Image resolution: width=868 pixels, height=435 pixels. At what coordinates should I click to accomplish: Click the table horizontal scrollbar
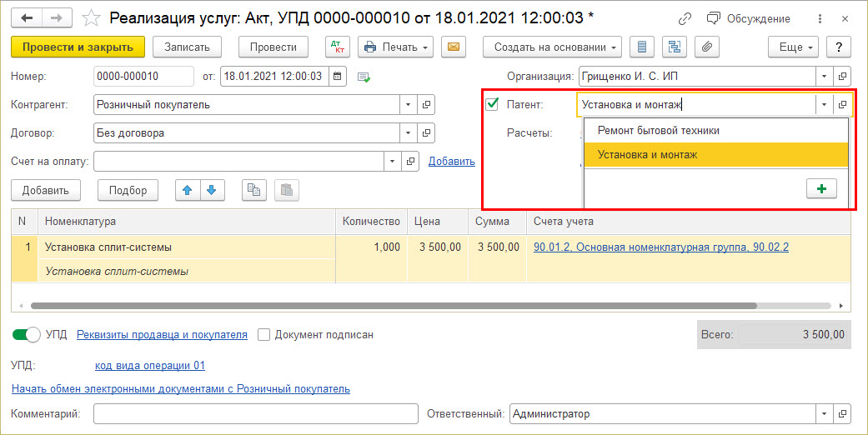click(x=394, y=306)
